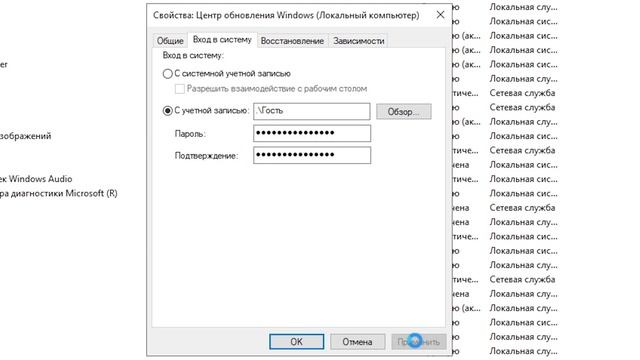Select the Windows Audio entry in the services list
The height and width of the screenshot is (360, 640).
[36, 179]
